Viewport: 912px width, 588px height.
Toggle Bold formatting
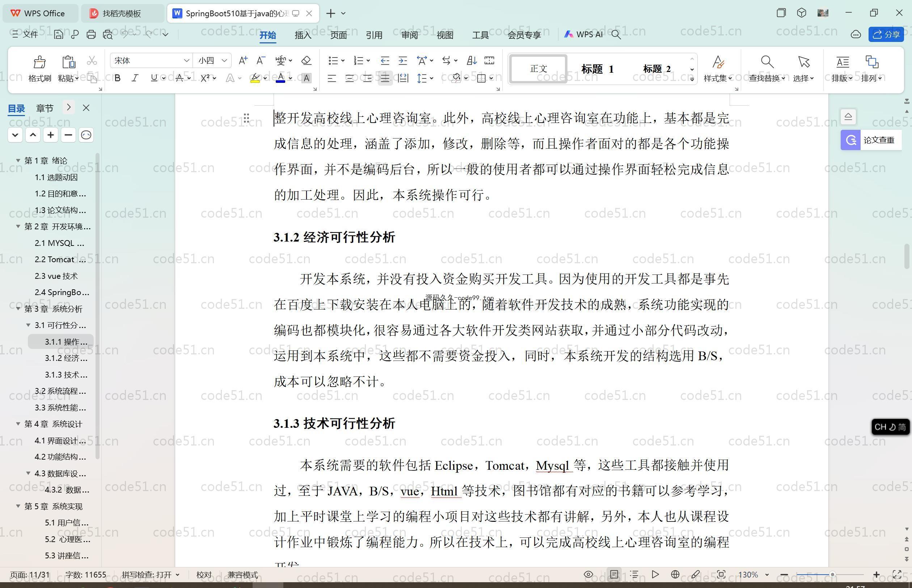pyautogui.click(x=118, y=78)
